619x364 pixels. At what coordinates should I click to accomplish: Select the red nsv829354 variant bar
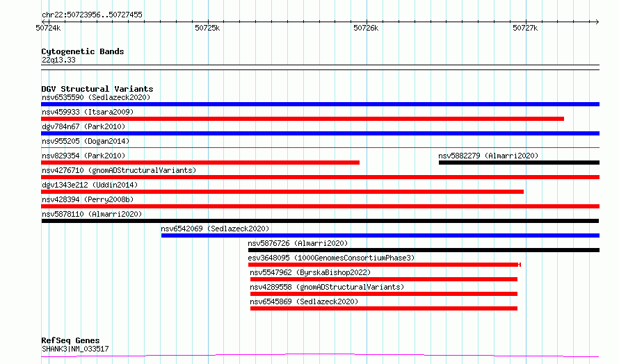click(x=200, y=163)
